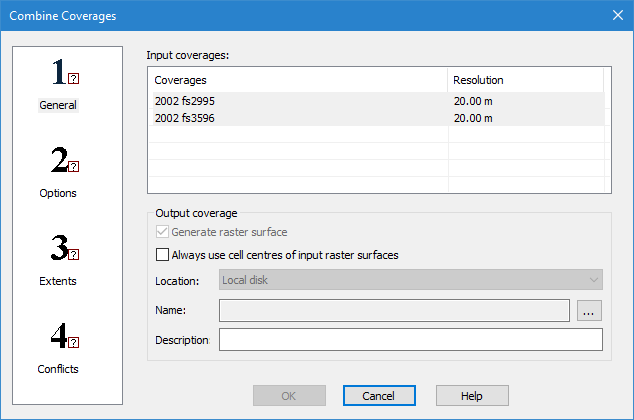This screenshot has height=420, width=634.
Task: Enable Always use cell centres checkbox
Action: 163,255
